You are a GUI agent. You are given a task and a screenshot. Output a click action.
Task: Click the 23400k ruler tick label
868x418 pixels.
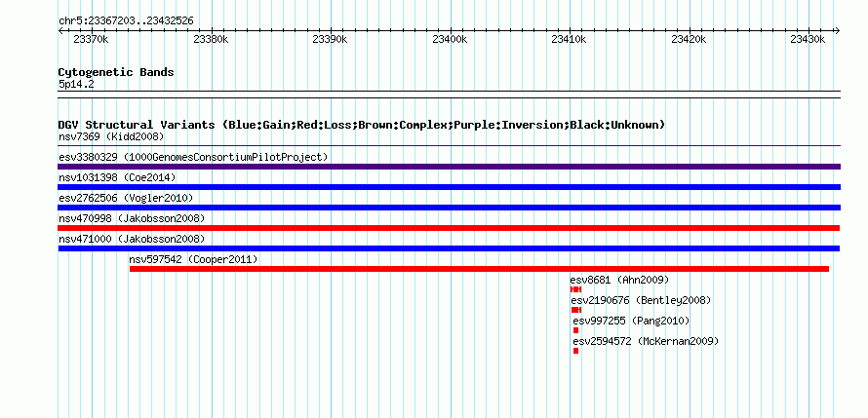[x=450, y=39]
